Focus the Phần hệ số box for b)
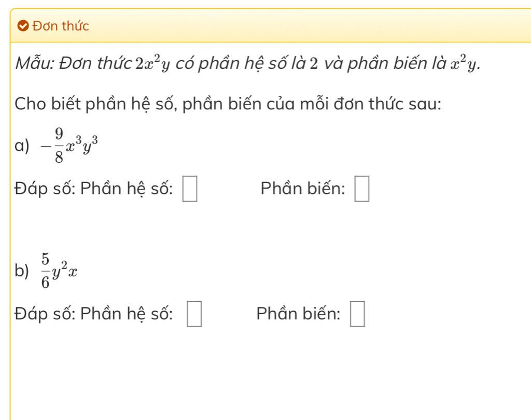The height and width of the screenshot is (420, 531). coord(194,314)
